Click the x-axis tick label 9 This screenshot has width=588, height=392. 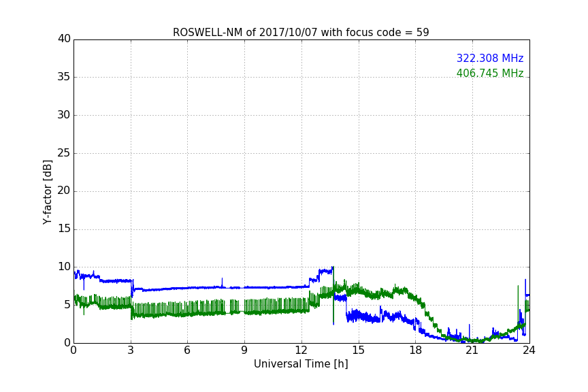click(x=244, y=350)
